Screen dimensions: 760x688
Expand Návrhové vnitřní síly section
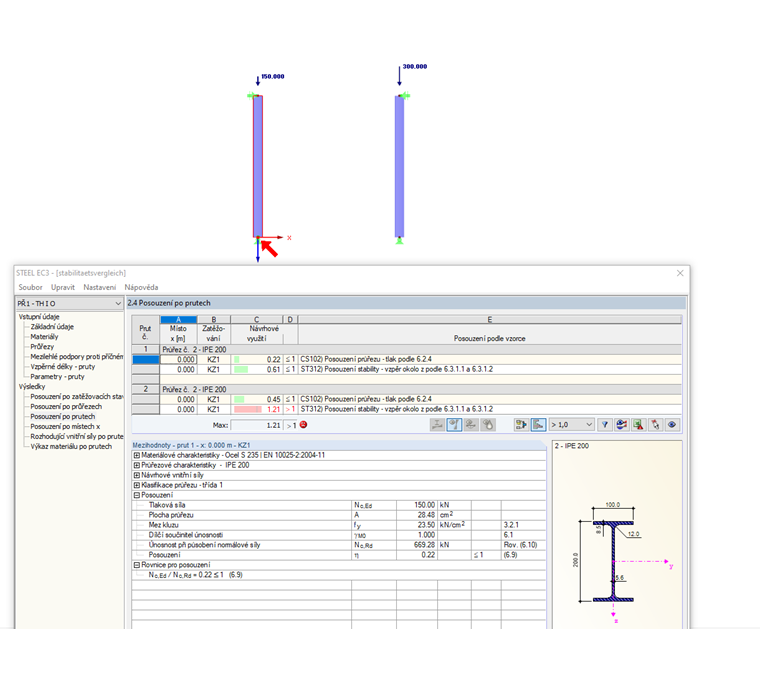coord(137,475)
